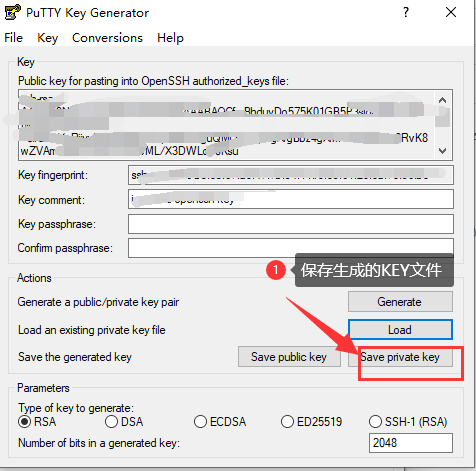The width and height of the screenshot is (476, 471).
Task: Click the number of bits field showing 2048
Action: [x=411, y=443]
